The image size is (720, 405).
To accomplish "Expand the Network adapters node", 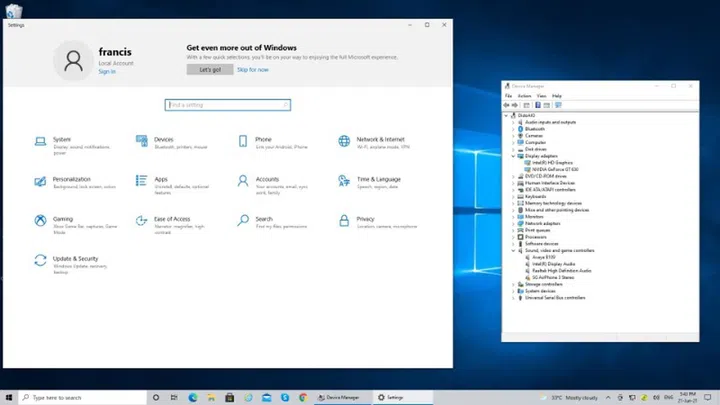I will tap(514, 223).
